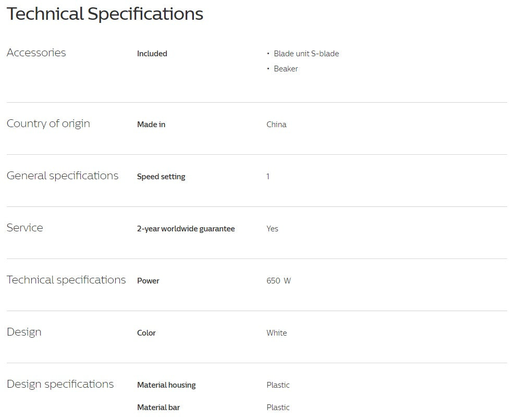Screen dimensions: 515x420
Task: Click the Made in label
Action: (151, 125)
